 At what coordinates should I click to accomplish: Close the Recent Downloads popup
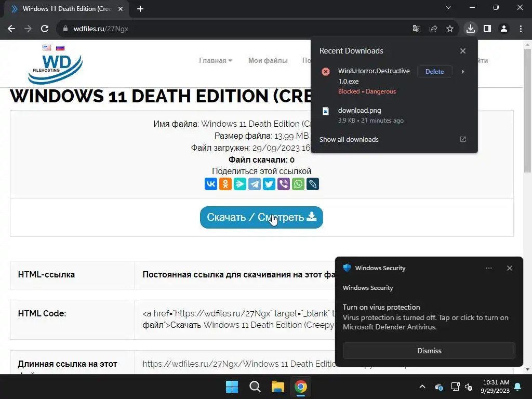(463, 51)
